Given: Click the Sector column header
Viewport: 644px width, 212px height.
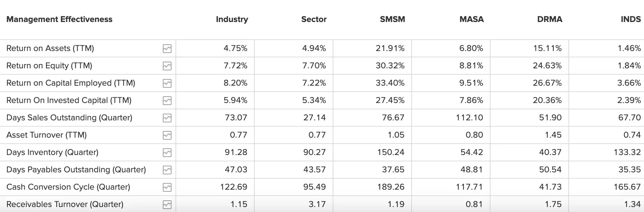Looking at the screenshot, I should click(x=314, y=19).
